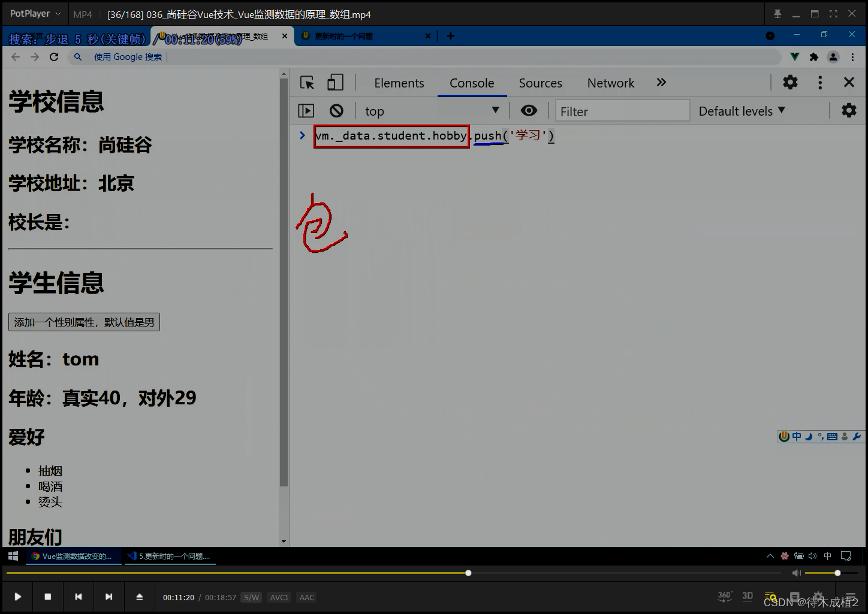Click the PotPlayer seek bar handle

point(468,573)
